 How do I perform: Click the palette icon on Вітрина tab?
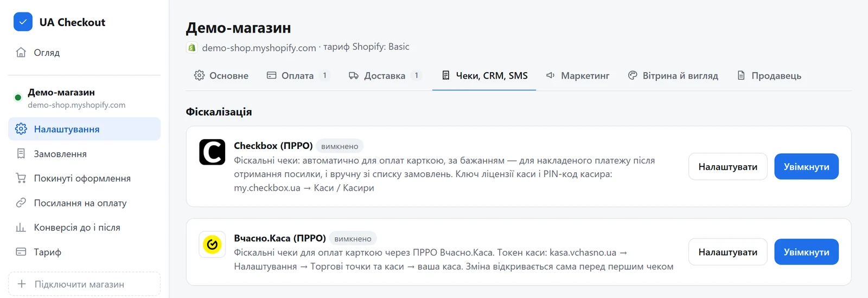(633, 75)
